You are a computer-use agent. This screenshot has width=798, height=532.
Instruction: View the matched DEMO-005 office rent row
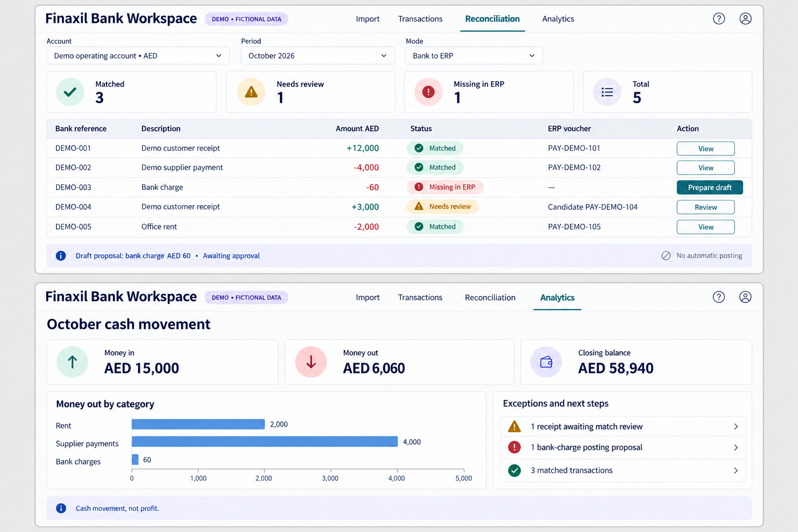pos(706,227)
